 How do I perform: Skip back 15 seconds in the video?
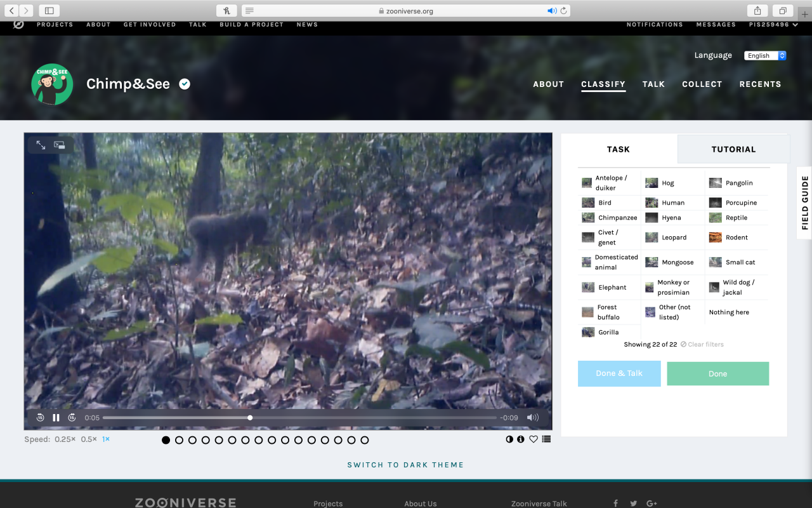(40, 418)
